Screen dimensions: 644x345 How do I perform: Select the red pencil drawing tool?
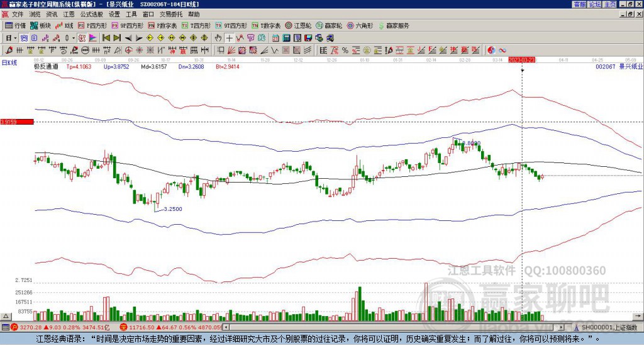tap(8, 50)
